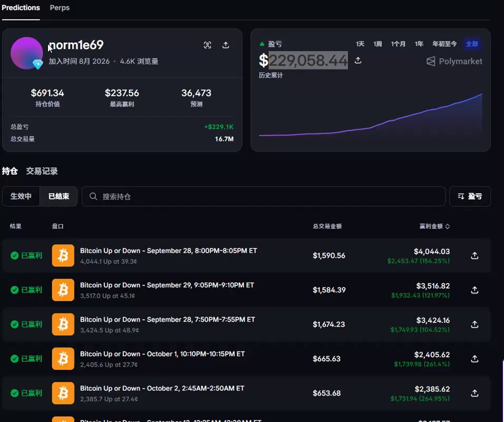The image size is (504, 422).
Task: Open Bitcoin Up or Down September 28, 7:50PM-7:55PM market
Action: tap(168, 320)
